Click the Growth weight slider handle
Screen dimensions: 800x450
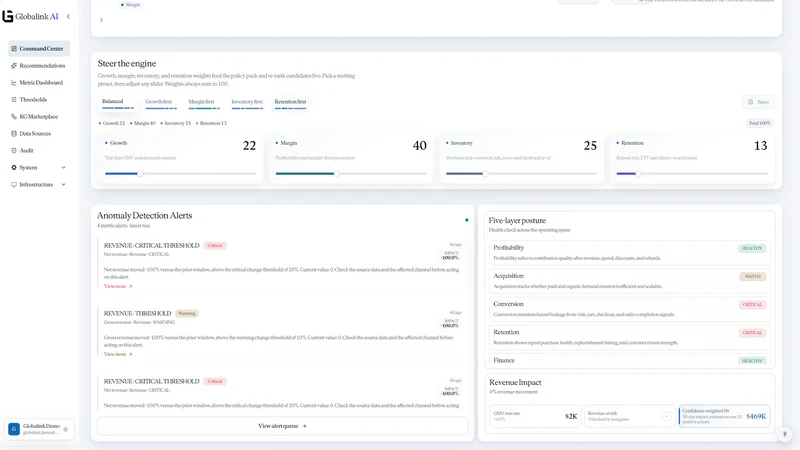140,173
